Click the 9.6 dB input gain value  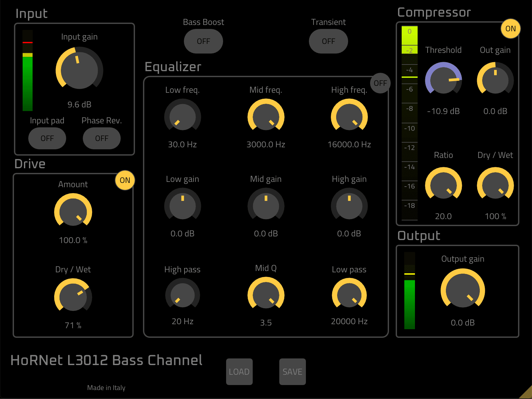(79, 105)
